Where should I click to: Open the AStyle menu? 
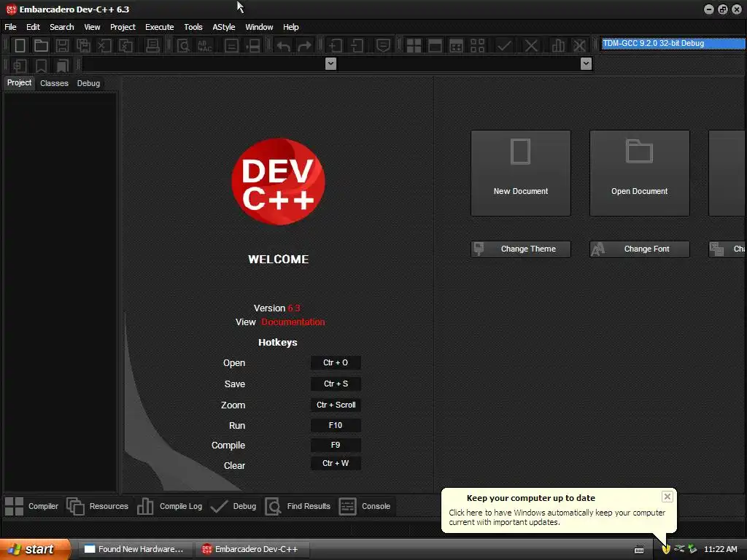click(x=224, y=27)
